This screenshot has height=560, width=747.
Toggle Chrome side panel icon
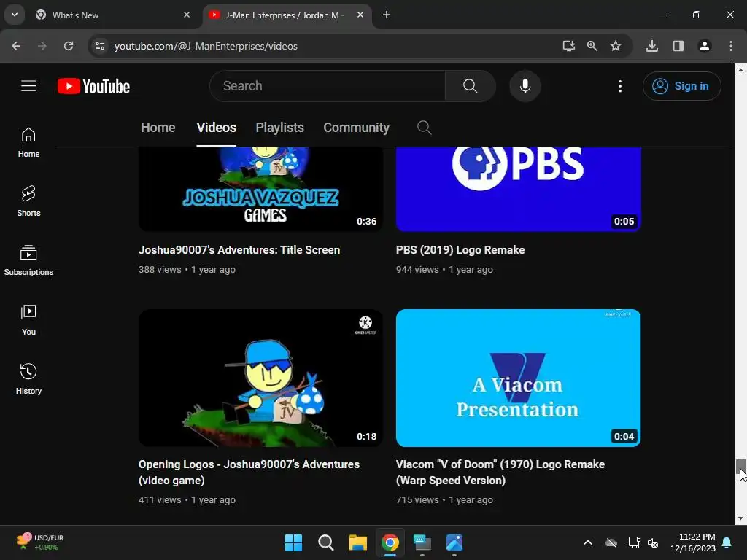[678, 46]
